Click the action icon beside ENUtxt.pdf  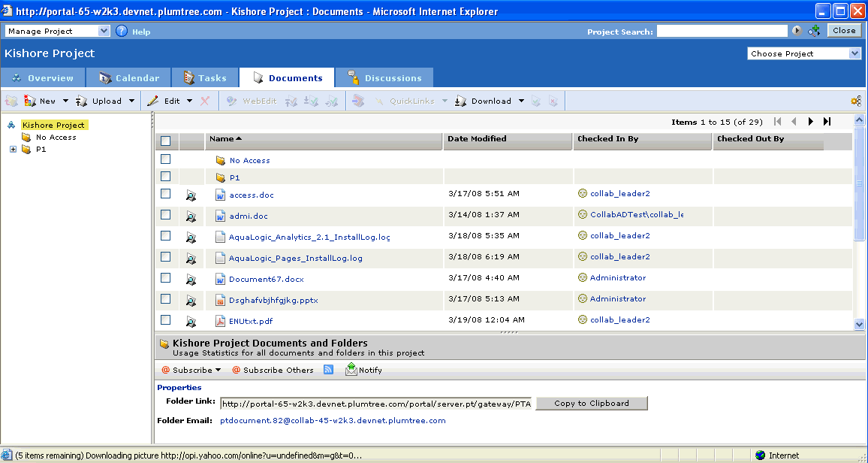click(191, 321)
